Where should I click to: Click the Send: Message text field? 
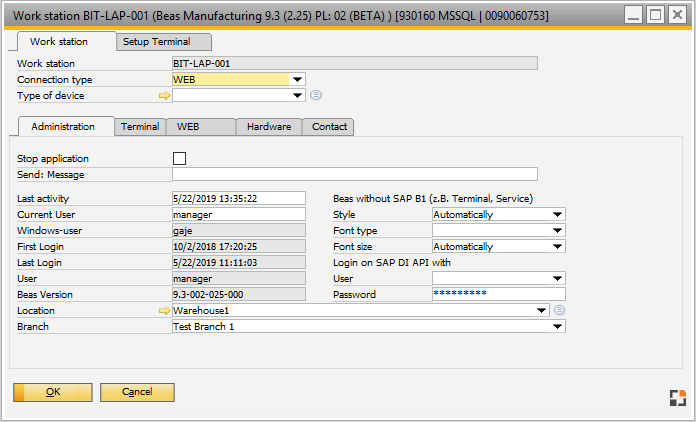click(x=354, y=174)
